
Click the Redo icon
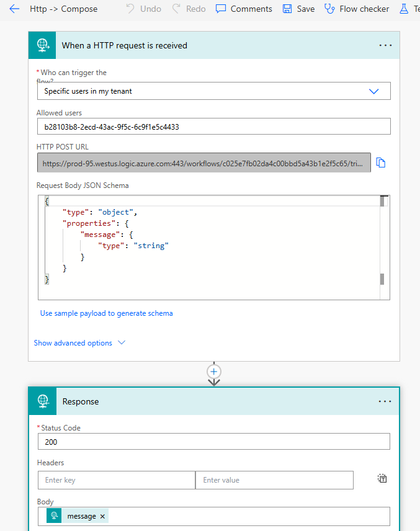(176, 9)
